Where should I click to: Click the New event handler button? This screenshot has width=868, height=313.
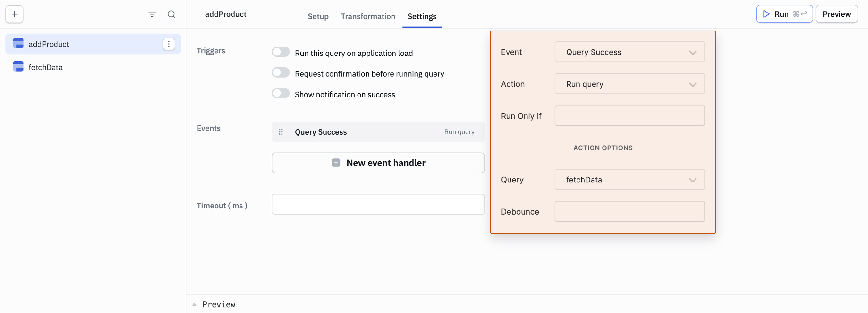pos(378,163)
